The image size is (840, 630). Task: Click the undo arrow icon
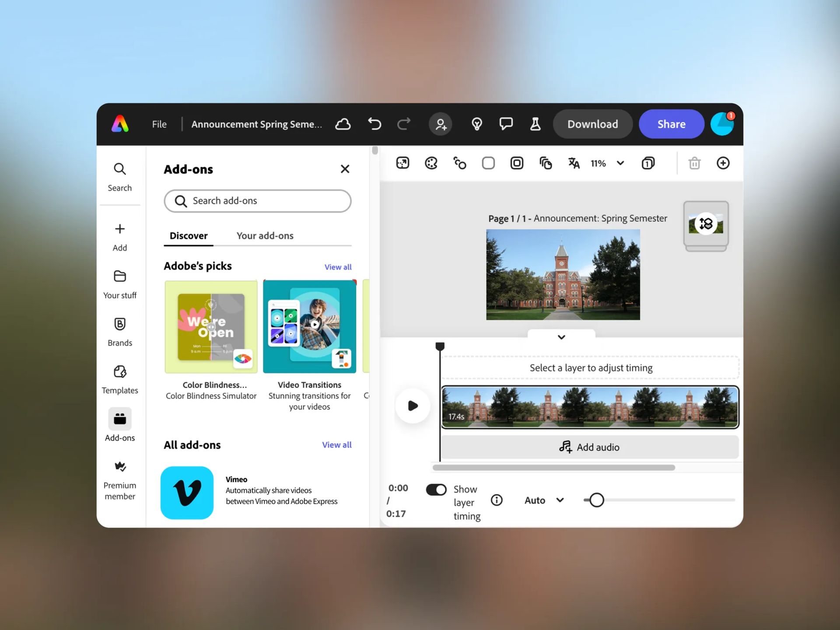coord(374,124)
